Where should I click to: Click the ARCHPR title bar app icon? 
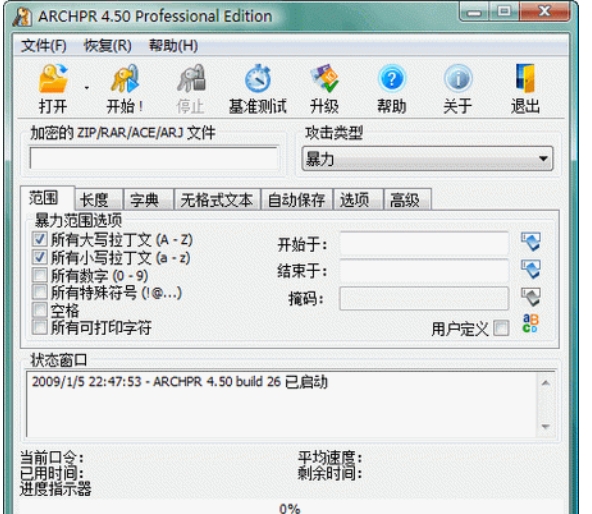(23, 17)
